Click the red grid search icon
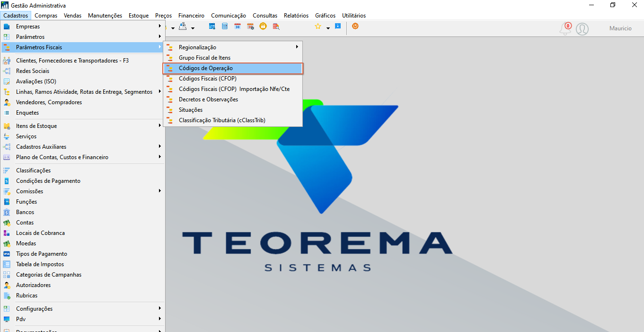 click(x=276, y=27)
